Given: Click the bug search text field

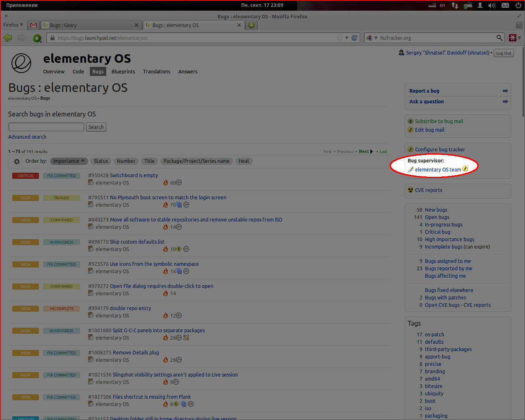Looking at the screenshot, I should pyautogui.click(x=46, y=127).
